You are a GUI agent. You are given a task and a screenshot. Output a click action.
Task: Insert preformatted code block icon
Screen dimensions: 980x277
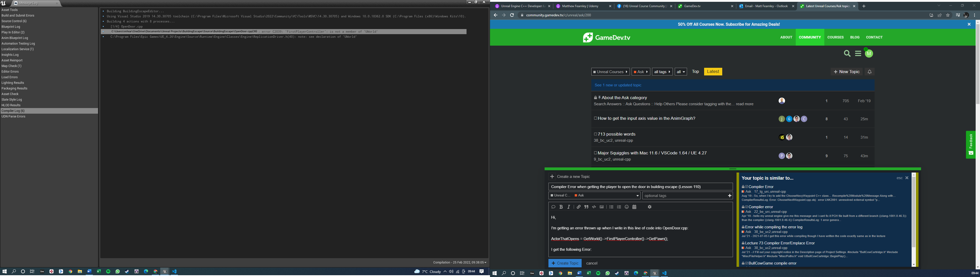pos(594,207)
